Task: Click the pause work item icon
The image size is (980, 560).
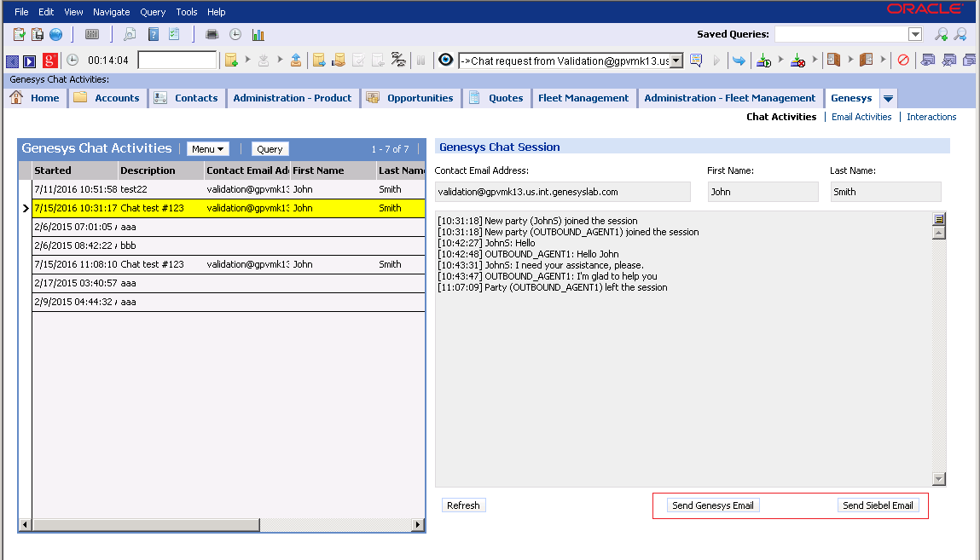Action: click(x=422, y=60)
